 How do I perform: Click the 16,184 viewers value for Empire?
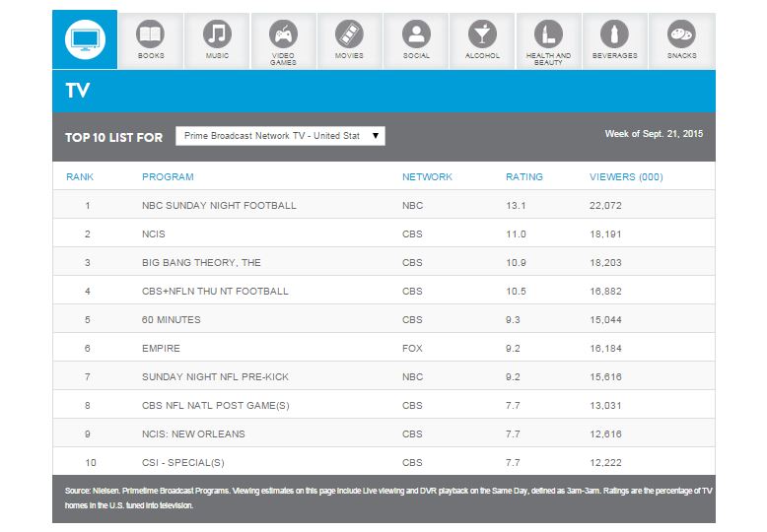tap(605, 348)
